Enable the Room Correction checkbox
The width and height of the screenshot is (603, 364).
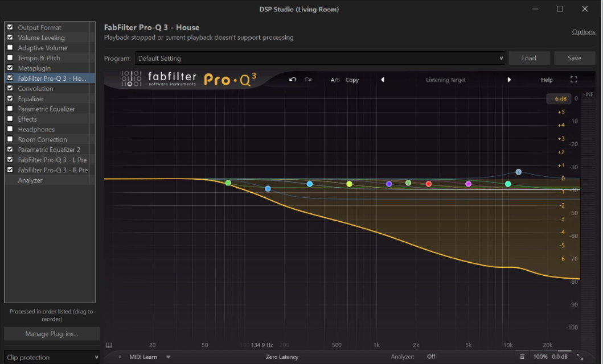10,139
